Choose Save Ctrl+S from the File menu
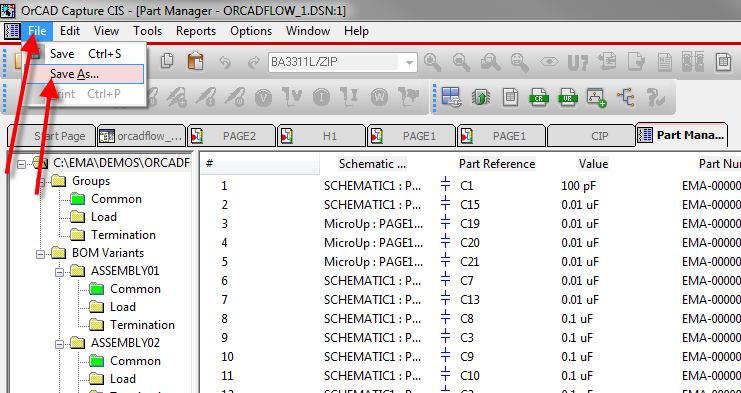The width and height of the screenshot is (741, 393). click(84, 54)
